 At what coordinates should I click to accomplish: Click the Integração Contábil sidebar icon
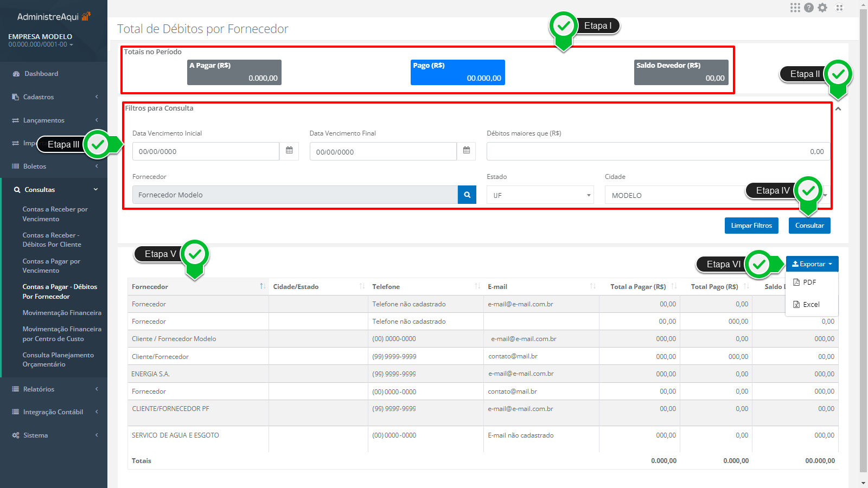click(x=16, y=412)
